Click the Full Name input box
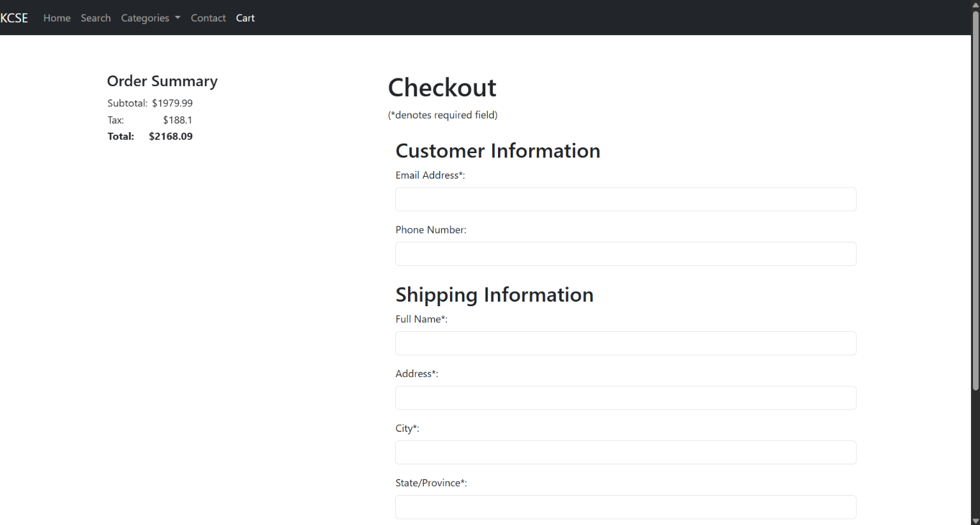Image resolution: width=980 pixels, height=525 pixels. pos(626,343)
